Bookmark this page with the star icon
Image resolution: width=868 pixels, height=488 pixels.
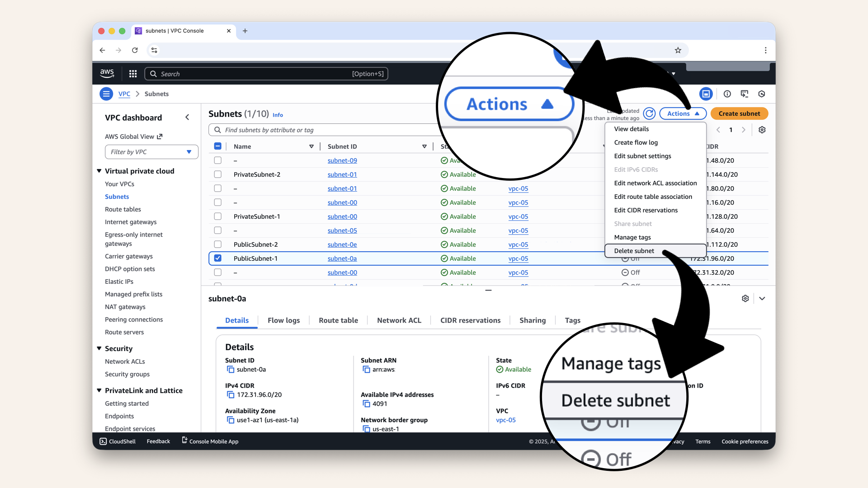[x=678, y=50]
